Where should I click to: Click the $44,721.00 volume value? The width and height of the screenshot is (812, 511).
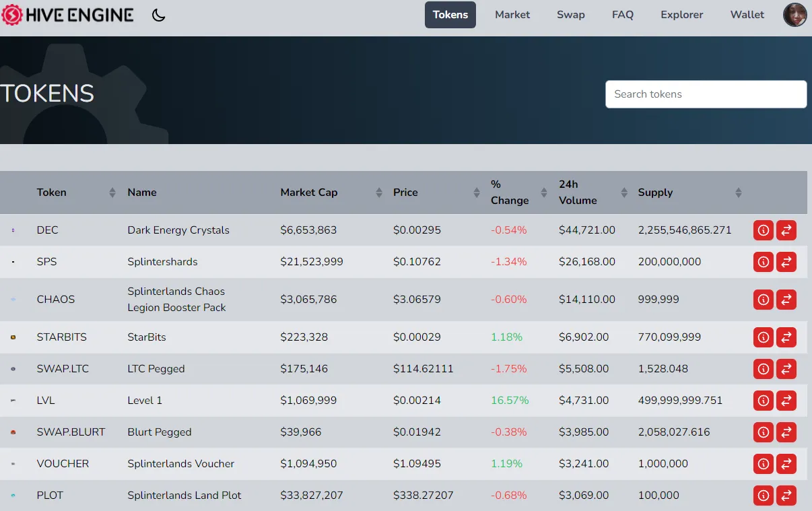tap(587, 230)
